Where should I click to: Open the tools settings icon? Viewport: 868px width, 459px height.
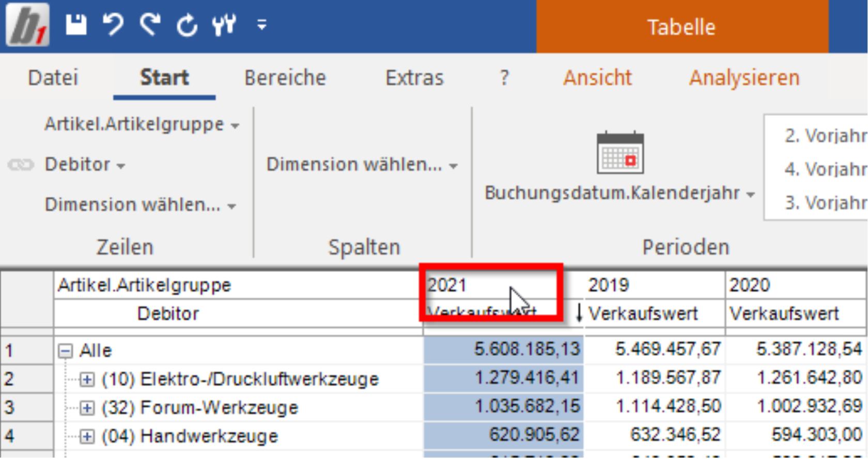(x=224, y=24)
